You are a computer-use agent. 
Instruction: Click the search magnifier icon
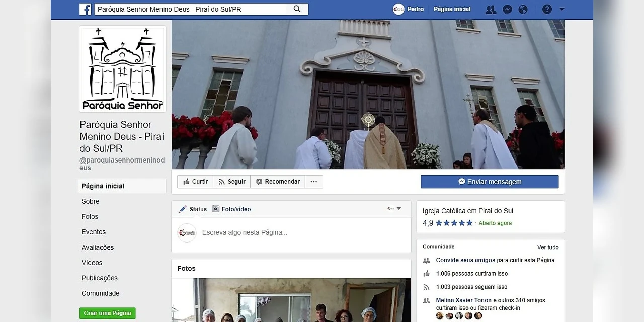pos(297,9)
